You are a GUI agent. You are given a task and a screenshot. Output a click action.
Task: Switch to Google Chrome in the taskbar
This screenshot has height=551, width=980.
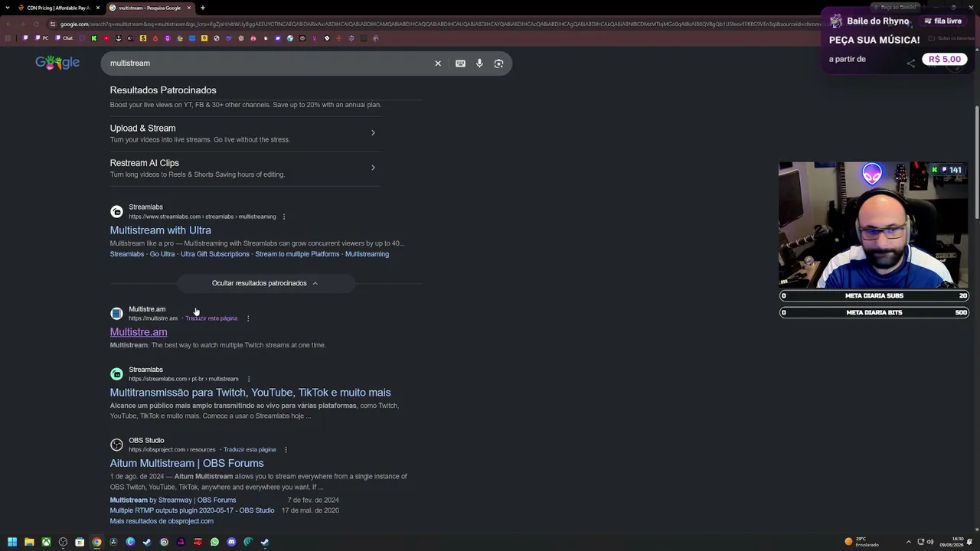(96, 542)
